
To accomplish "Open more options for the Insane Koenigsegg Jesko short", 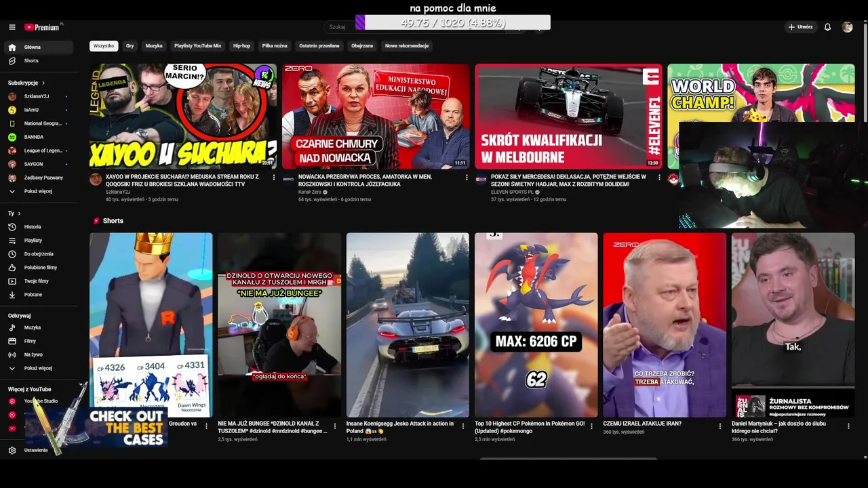I will (x=463, y=426).
